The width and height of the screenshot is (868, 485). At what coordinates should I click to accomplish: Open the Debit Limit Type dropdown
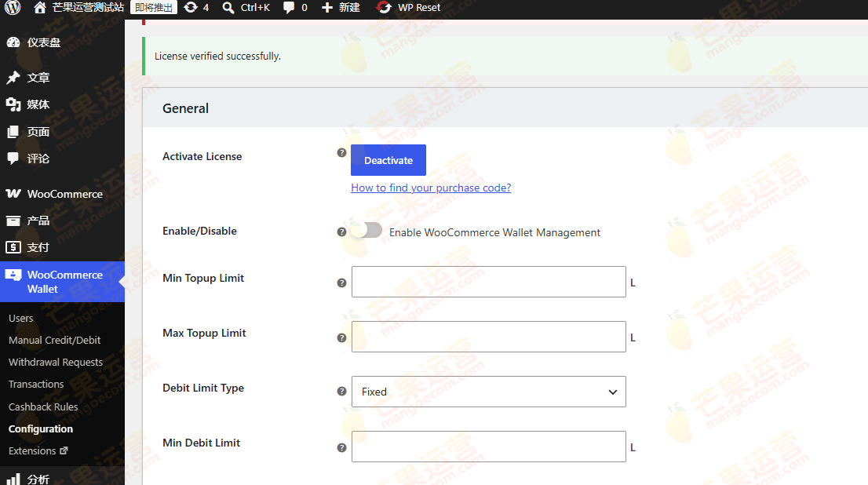point(489,392)
